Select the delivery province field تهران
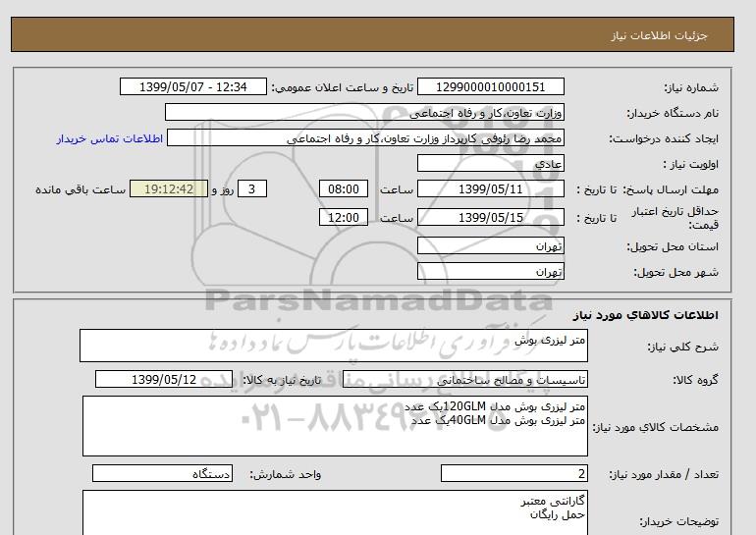756x535 pixels. click(490, 245)
